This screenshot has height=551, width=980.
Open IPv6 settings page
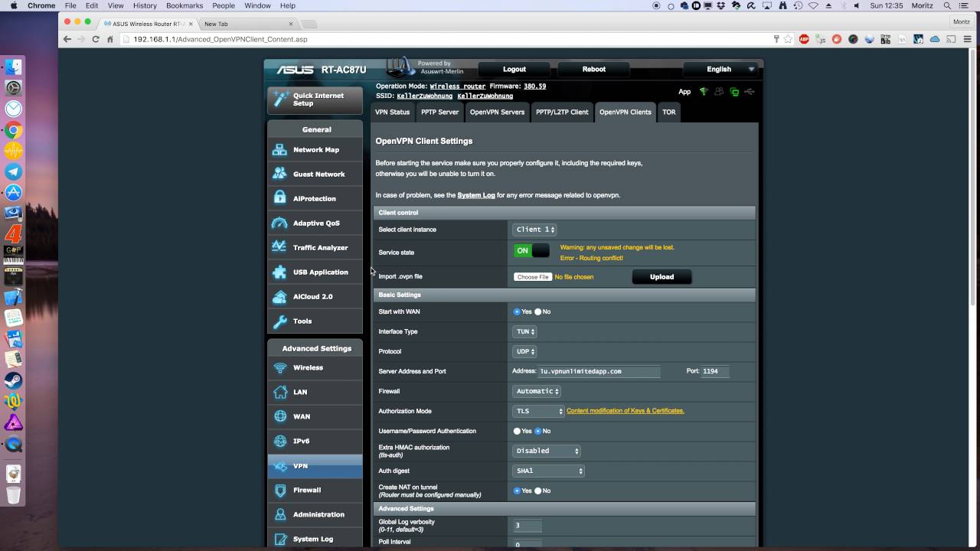click(315, 442)
